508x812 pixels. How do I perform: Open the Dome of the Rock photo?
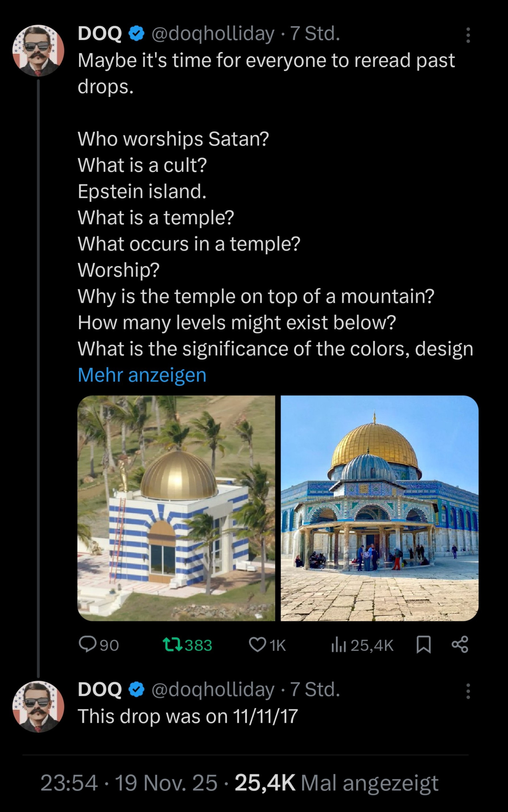pos(379,508)
